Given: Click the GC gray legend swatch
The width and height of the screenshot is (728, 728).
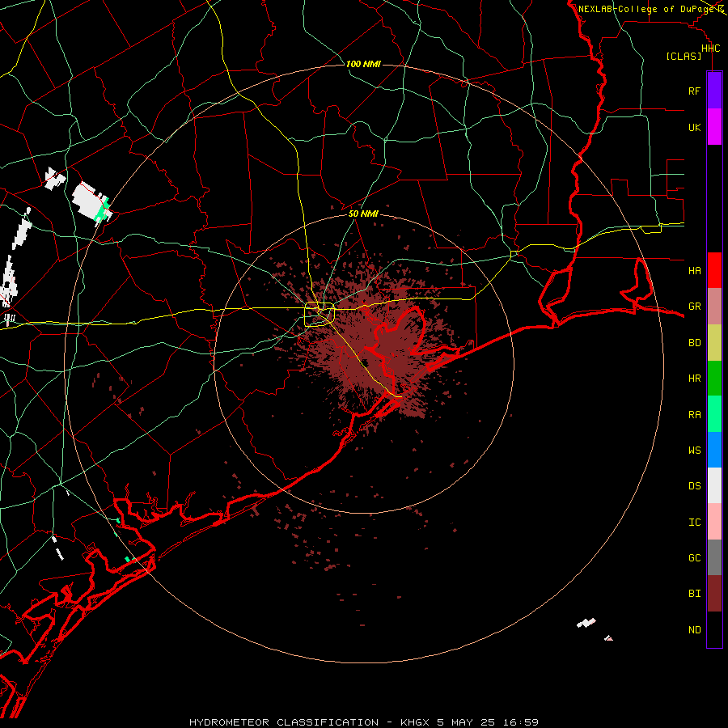Looking at the screenshot, I should pos(714,557).
